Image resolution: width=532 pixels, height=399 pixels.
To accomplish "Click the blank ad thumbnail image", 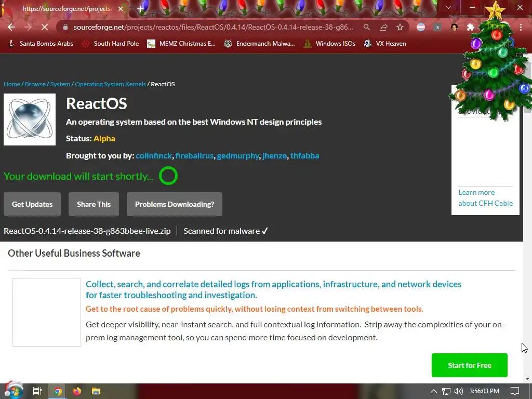I will tap(47, 312).
